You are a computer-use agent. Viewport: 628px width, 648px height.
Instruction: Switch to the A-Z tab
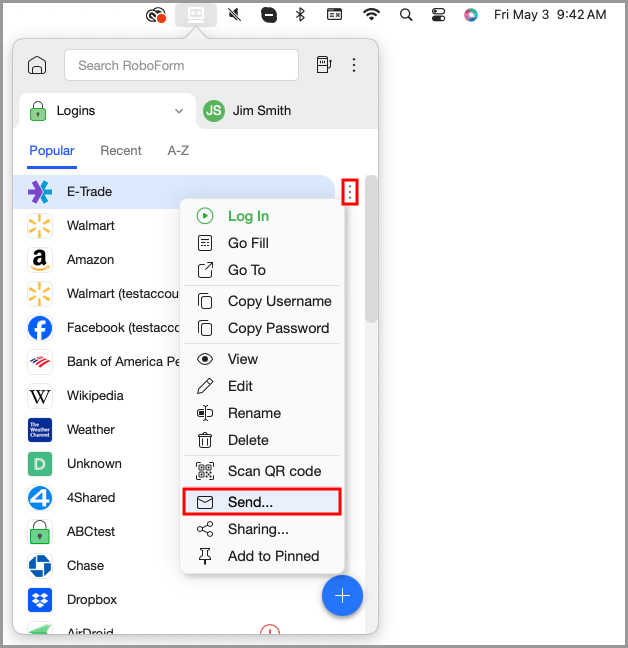(178, 150)
